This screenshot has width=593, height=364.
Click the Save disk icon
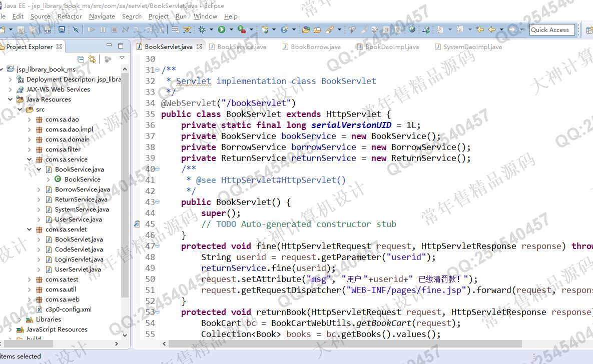pyautogui.click(x=21, y=30)
